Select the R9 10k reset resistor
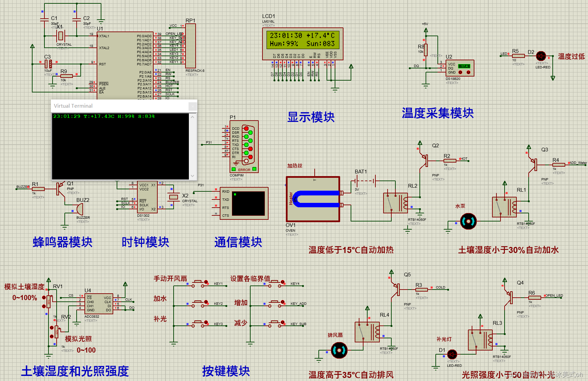The height and width of the screenshot is (381, 588). tap(66, 76)
